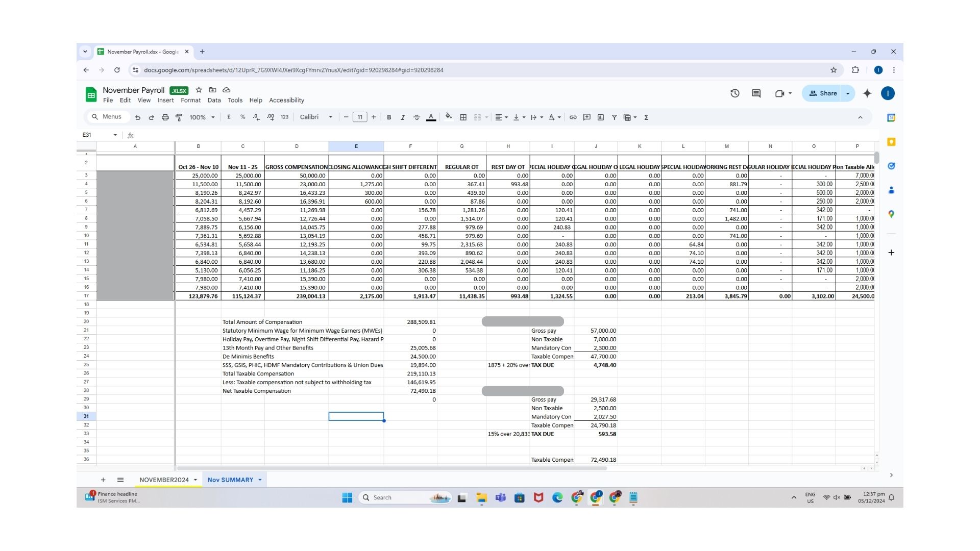Open the Format menu

(x=190, y=101)
